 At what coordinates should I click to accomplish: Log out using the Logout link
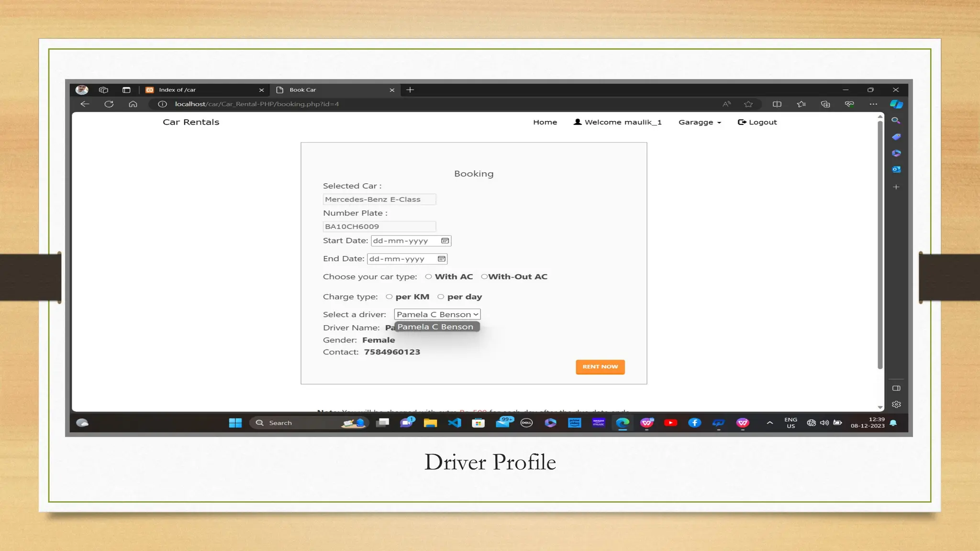pos(757,122)
